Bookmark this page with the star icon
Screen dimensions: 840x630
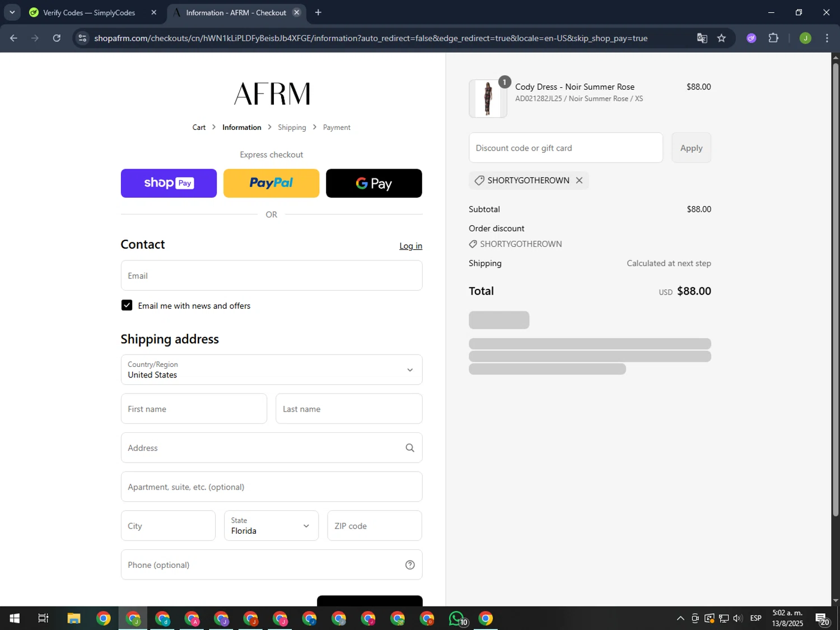click(x=721, y=38)
